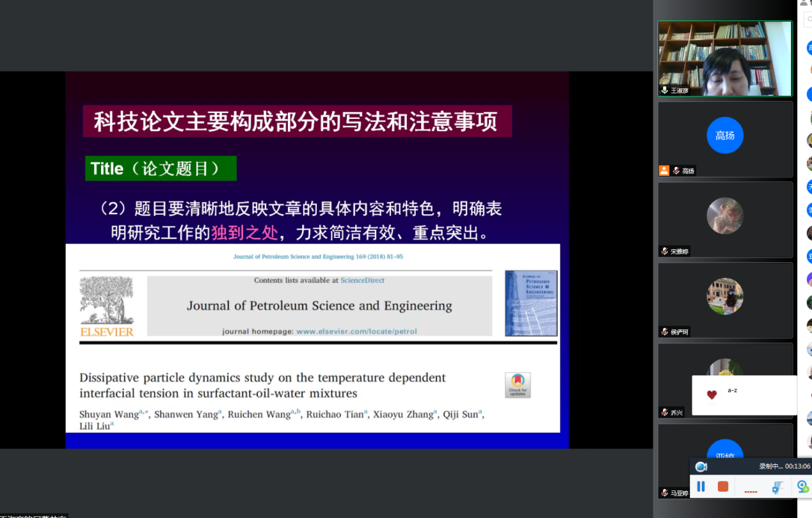812x518 pixels.
Task: Click 高扬's muted microphone icon
Action: 676,171
